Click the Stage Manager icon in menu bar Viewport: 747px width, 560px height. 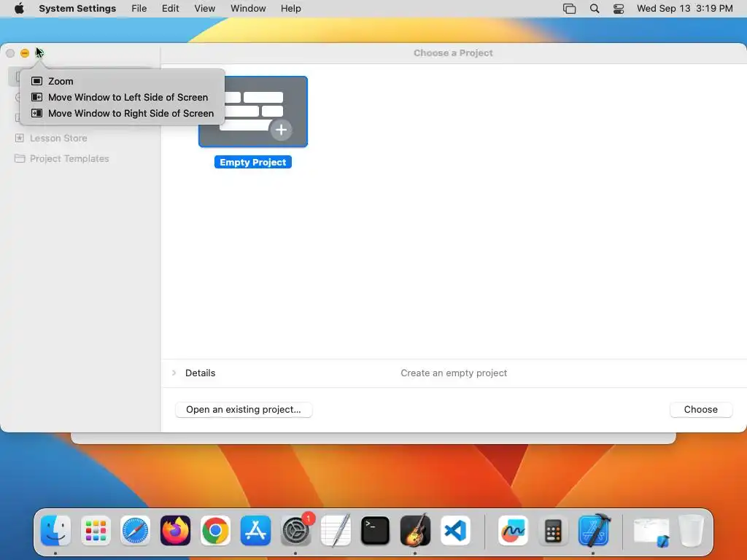point(569,9)
